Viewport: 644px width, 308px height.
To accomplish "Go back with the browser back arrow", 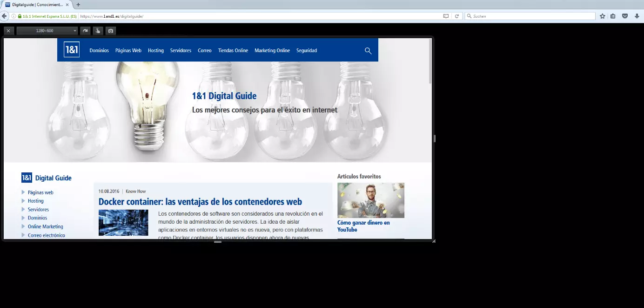I will click(x=4, y=16).
